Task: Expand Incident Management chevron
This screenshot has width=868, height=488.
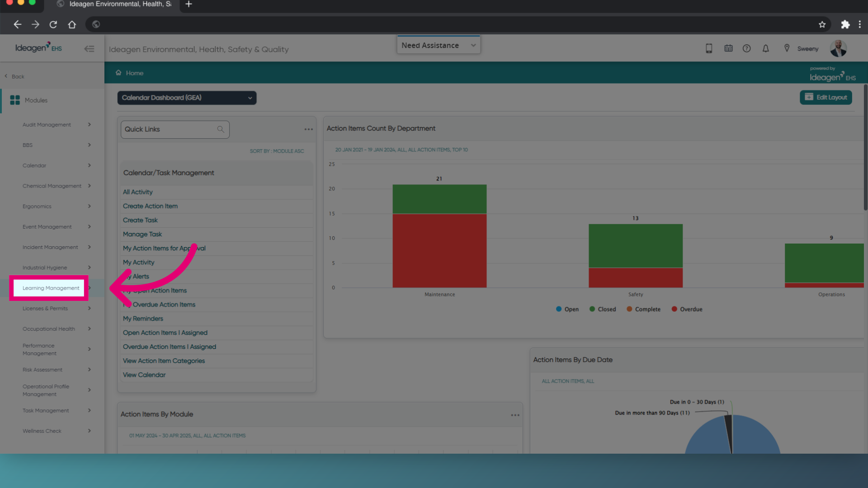Action: (90, 247)
